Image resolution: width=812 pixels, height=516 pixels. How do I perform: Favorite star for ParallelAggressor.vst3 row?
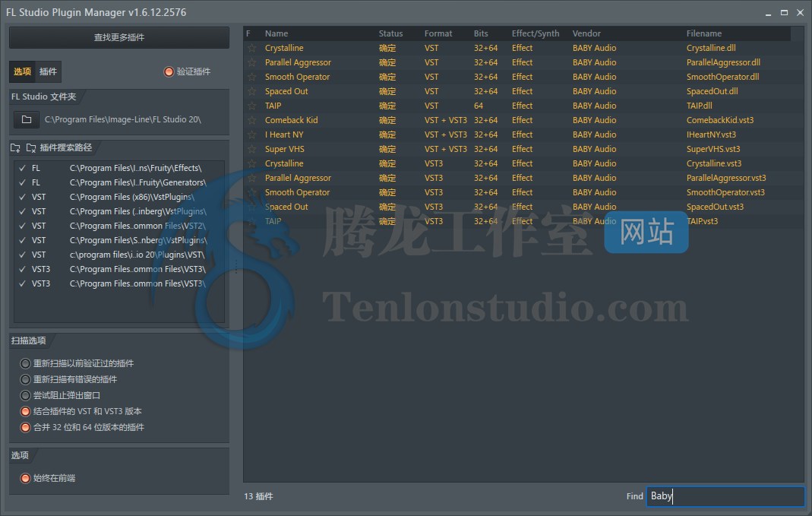pos(251,179)
